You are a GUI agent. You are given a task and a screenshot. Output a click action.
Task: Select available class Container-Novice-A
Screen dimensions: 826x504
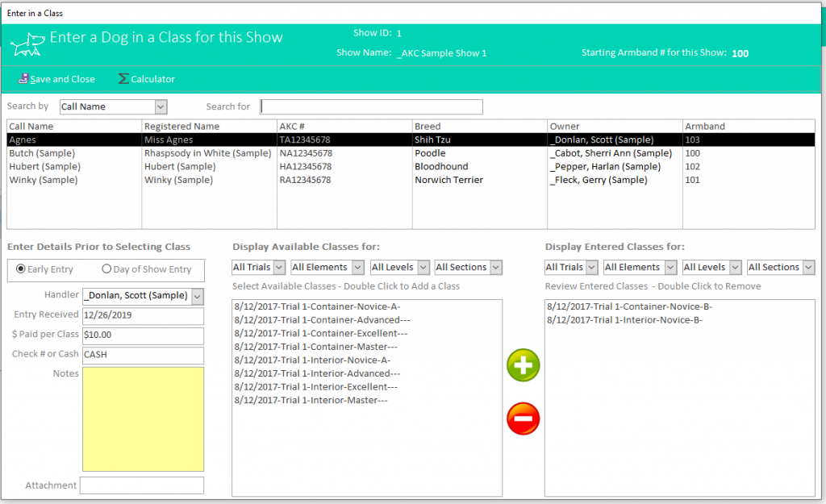point(317,306)
